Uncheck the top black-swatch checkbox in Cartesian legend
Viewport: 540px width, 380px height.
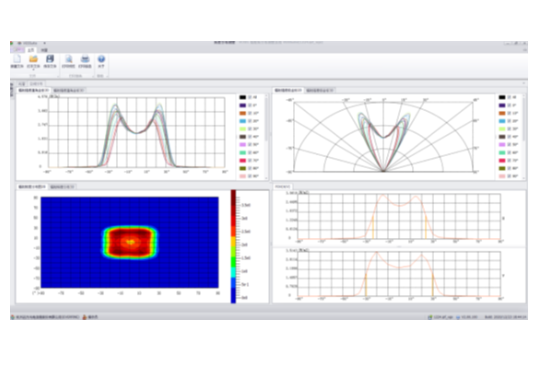tap(250, 97)
